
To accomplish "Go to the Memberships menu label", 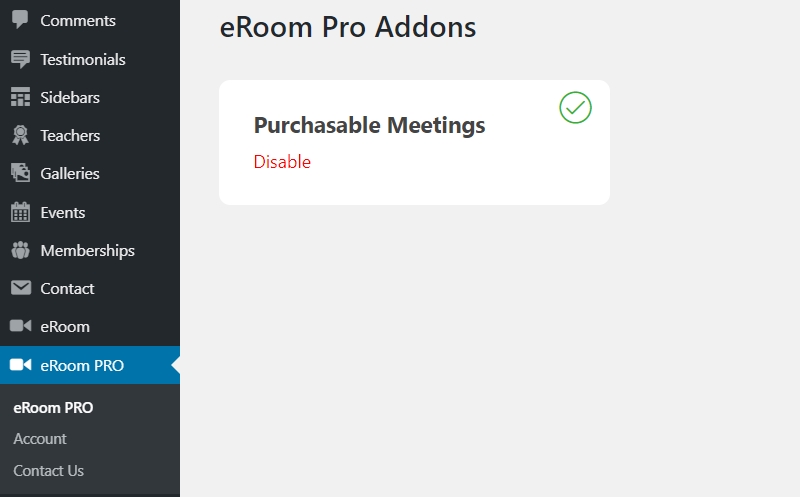I will click(87, 251).
